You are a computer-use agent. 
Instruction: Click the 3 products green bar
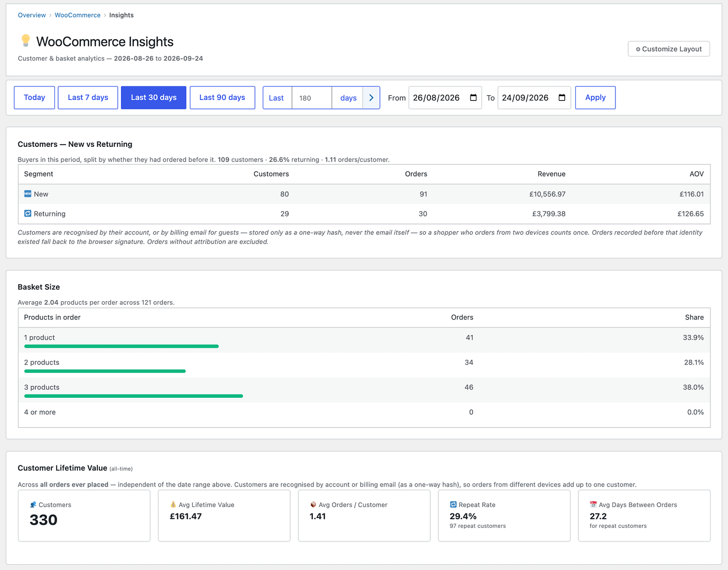click(x=134, y=396)
